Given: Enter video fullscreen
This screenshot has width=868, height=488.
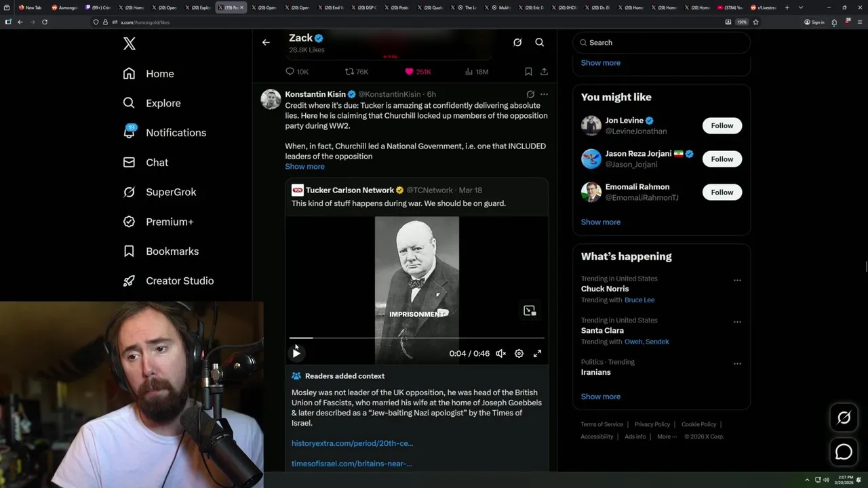Looking at the screenshot, I should (537, 353).
